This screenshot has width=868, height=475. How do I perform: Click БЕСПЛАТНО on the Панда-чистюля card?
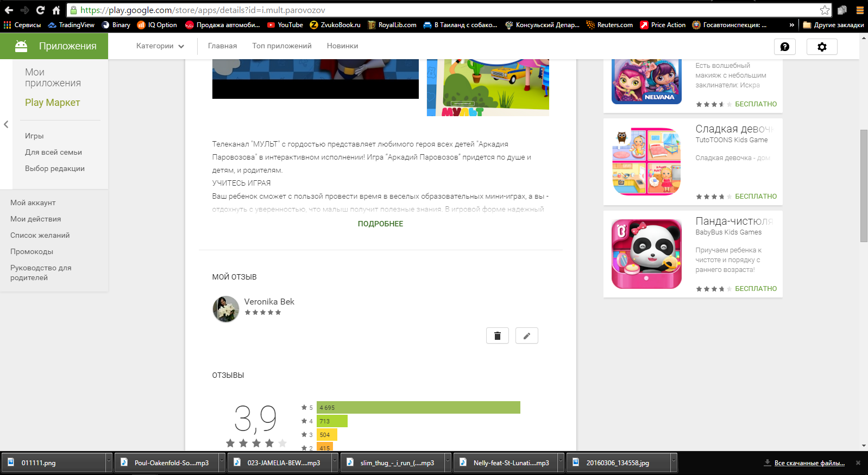click(756, 289)
